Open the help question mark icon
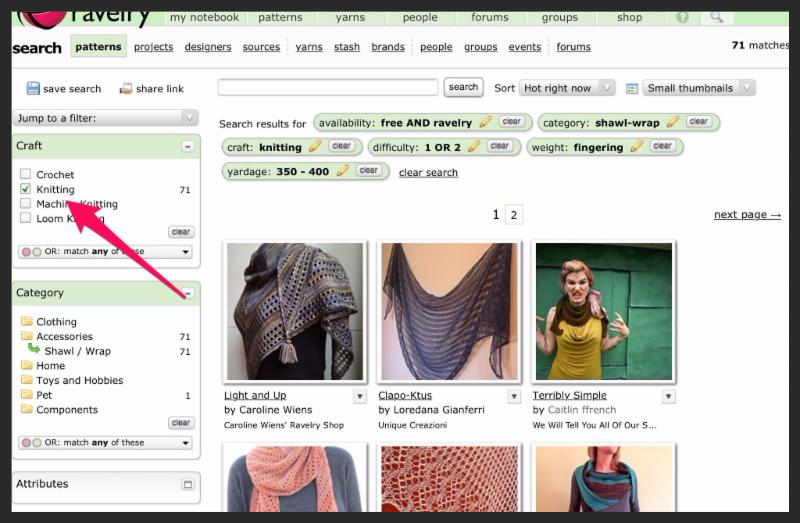This screenshot has width=800, height=523. click(x=683, y=17)
